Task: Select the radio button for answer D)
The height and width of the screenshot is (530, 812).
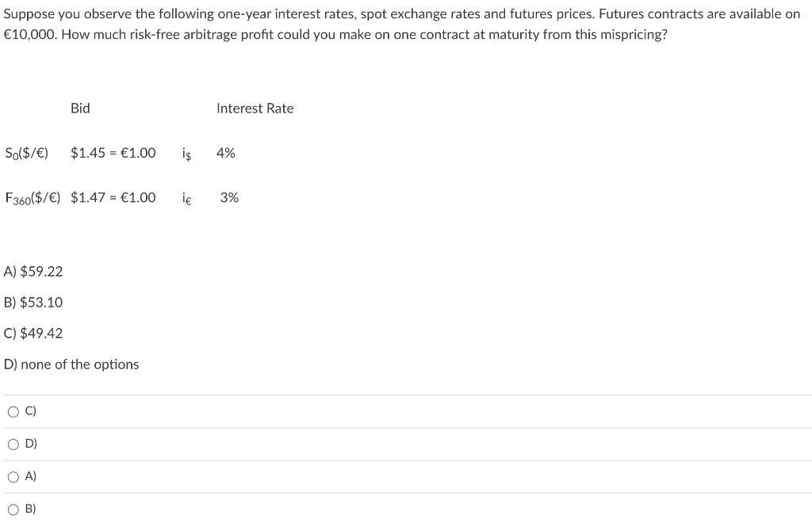Action: click(x=13, y=444)
